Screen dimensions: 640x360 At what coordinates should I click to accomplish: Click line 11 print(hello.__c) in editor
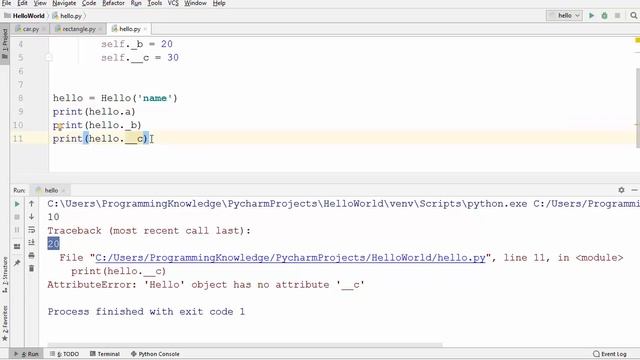click(100, 139)
